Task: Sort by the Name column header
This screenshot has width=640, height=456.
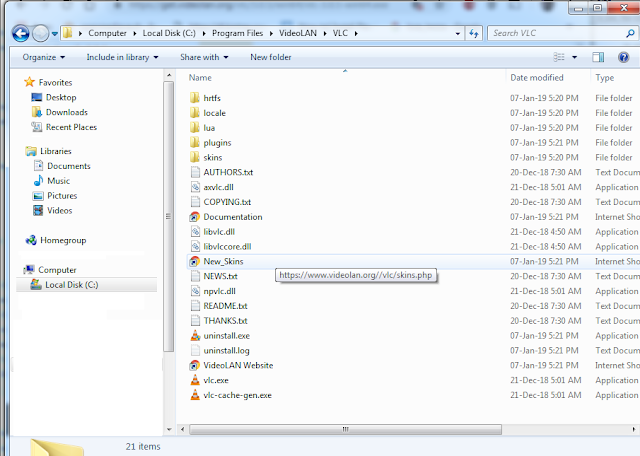Action: click(200, 78)
